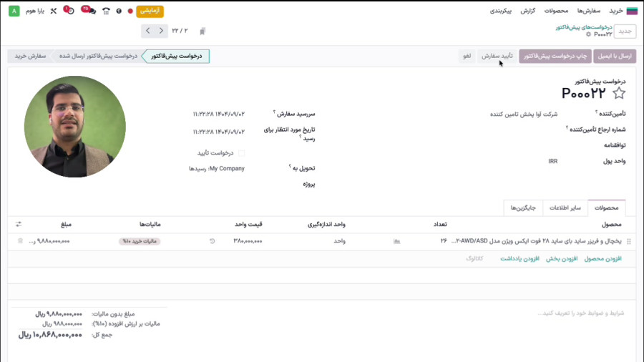Go to the previous record arrow
The height and width of the screenshot is (362, 644).
click(162, 31)
